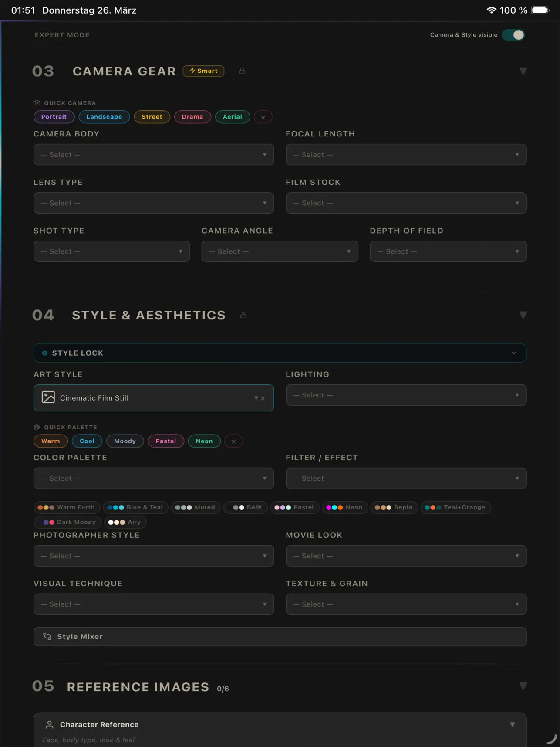Click the lock icon beside Camera Gear

pos(242,71)
